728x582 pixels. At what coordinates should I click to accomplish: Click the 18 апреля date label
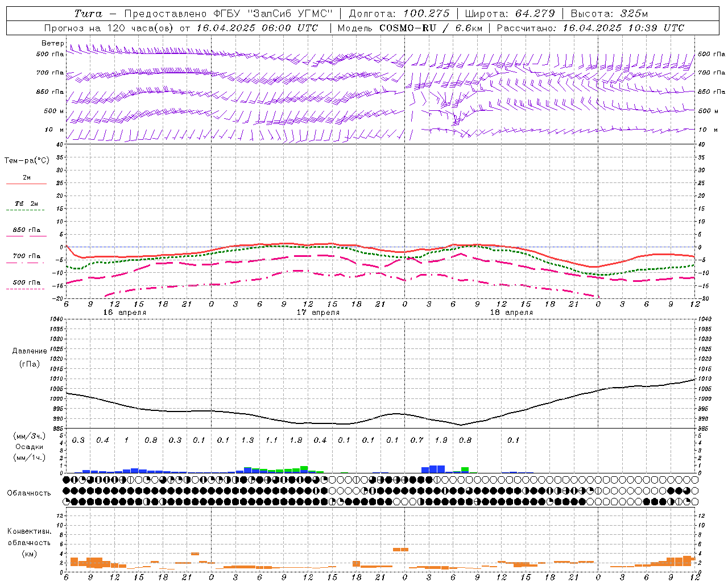click(511, 313)
